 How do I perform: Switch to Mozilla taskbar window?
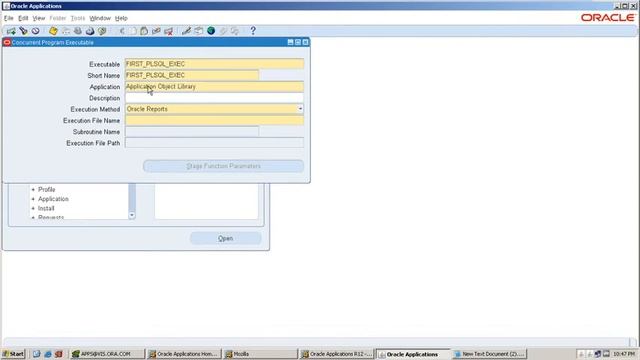tap(260, 354)
